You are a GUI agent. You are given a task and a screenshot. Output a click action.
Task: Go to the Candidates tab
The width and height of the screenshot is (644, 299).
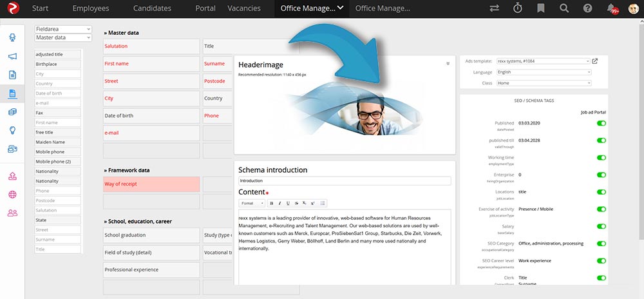tap(153, 8)
